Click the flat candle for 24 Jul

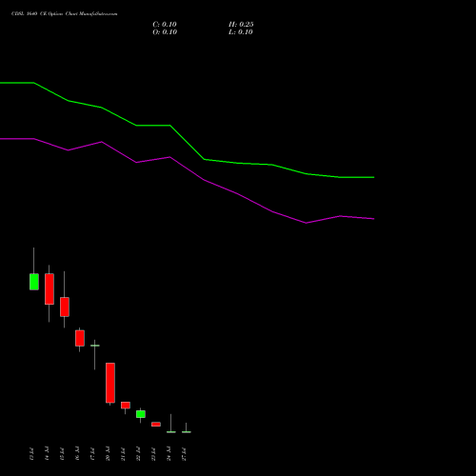[171, 431]
